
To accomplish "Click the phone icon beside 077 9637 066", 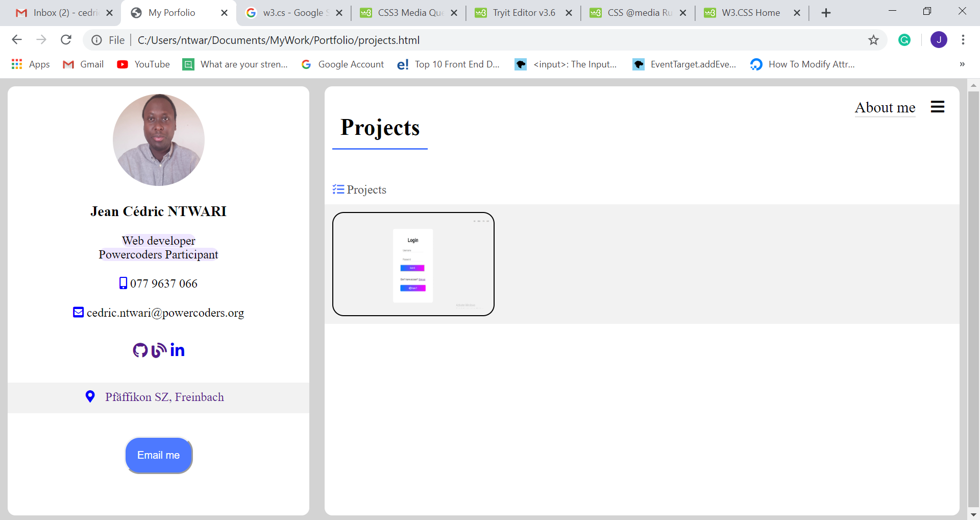I will 123,283.
